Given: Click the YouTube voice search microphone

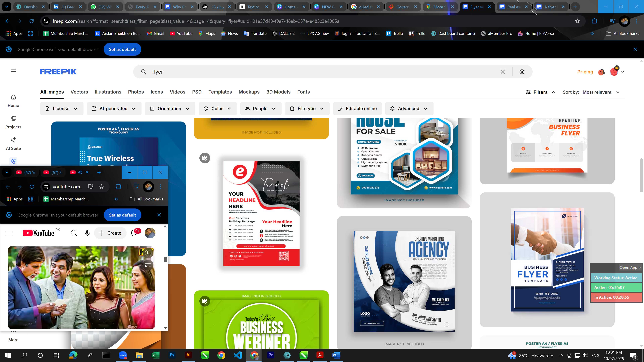Looking at the screenshot, I should [87, 233].
